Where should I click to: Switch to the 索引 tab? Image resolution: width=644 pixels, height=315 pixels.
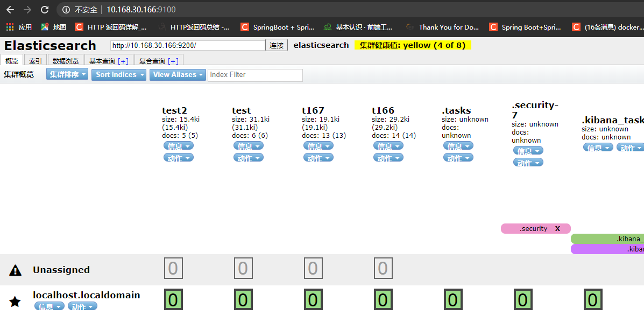pyautogui.click(x=36, y=61)
